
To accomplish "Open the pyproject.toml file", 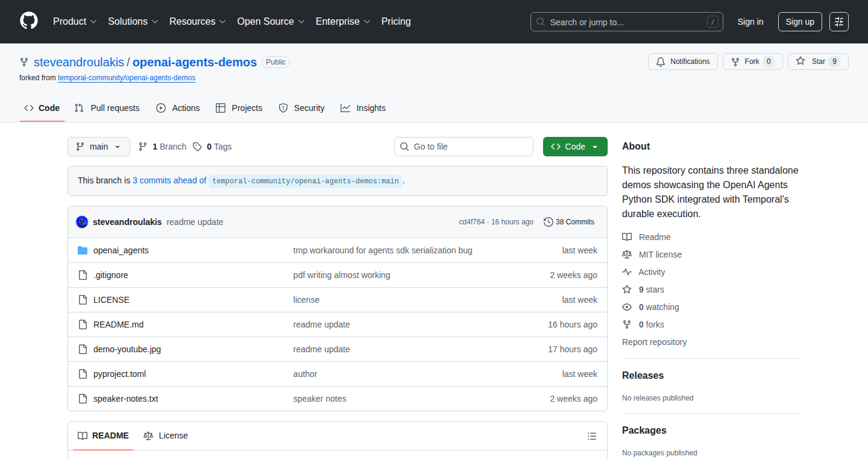I will tap(120, 374).
